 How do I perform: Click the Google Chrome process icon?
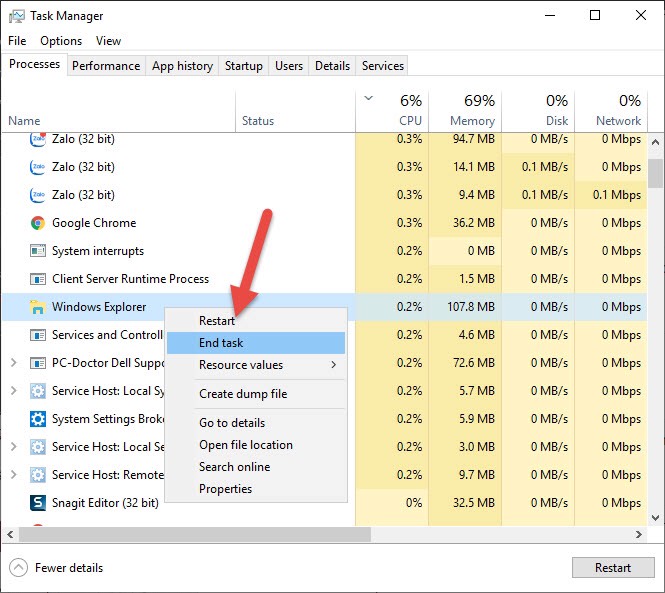point(38,223)
